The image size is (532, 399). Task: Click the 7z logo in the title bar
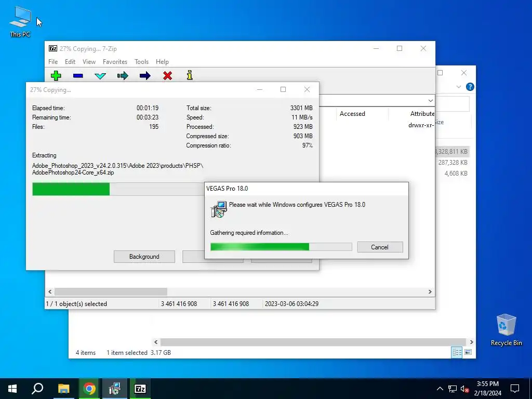53,48
